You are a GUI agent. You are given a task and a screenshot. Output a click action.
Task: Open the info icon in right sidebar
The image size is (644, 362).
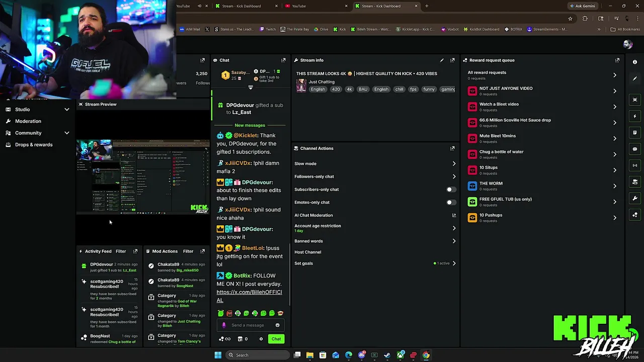click(635, 62)
